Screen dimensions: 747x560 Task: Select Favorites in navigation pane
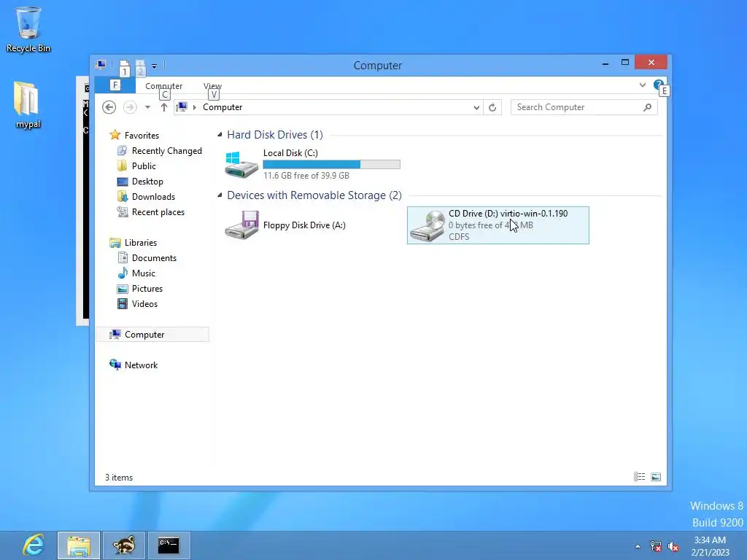142,135
